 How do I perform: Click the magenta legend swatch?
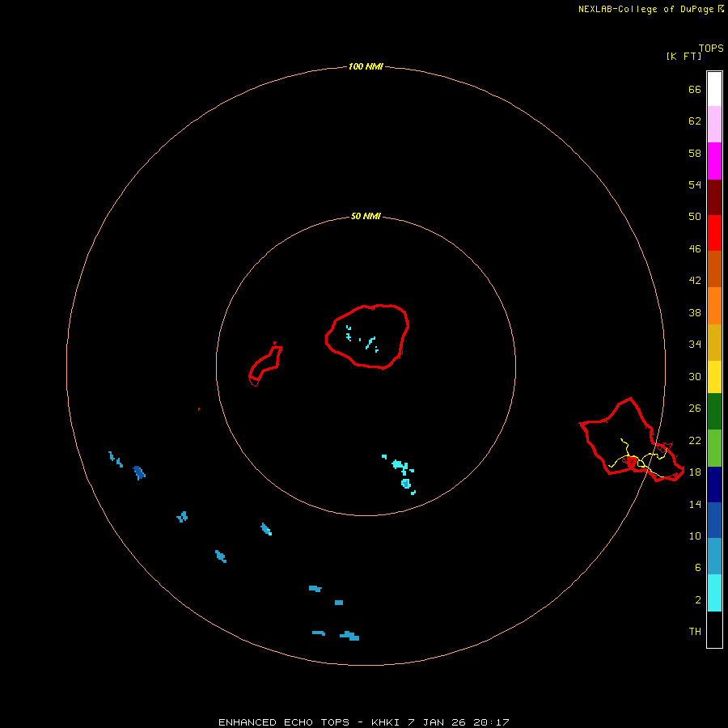click(714, 161)
